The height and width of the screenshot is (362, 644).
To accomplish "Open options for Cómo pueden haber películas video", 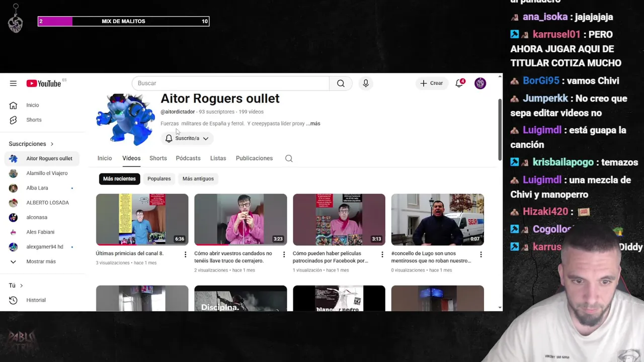I will pos(382,254).
